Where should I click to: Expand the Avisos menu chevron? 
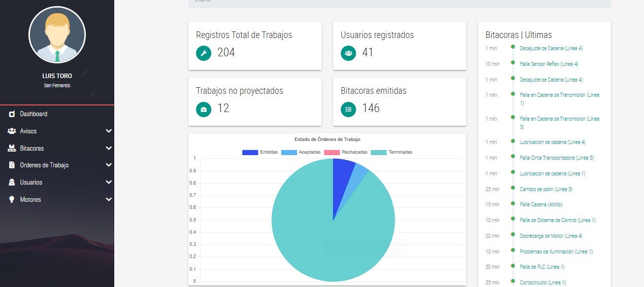(x=108, y=131)
